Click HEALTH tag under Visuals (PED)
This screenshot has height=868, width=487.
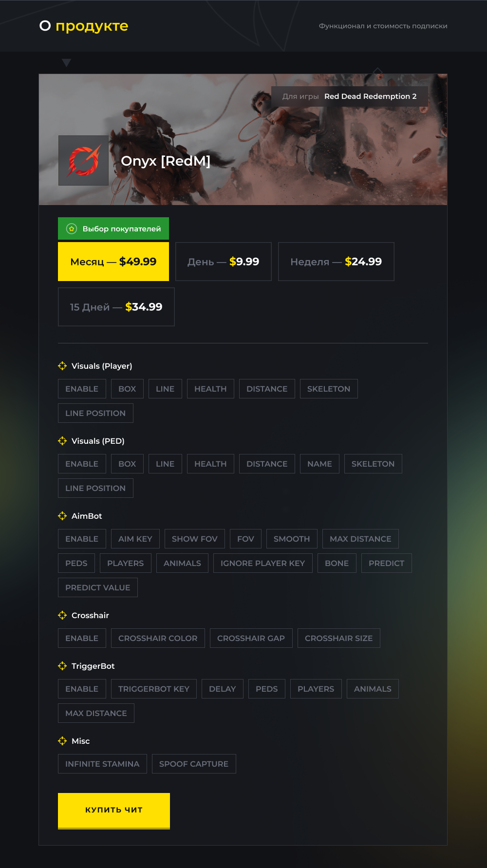210,464
